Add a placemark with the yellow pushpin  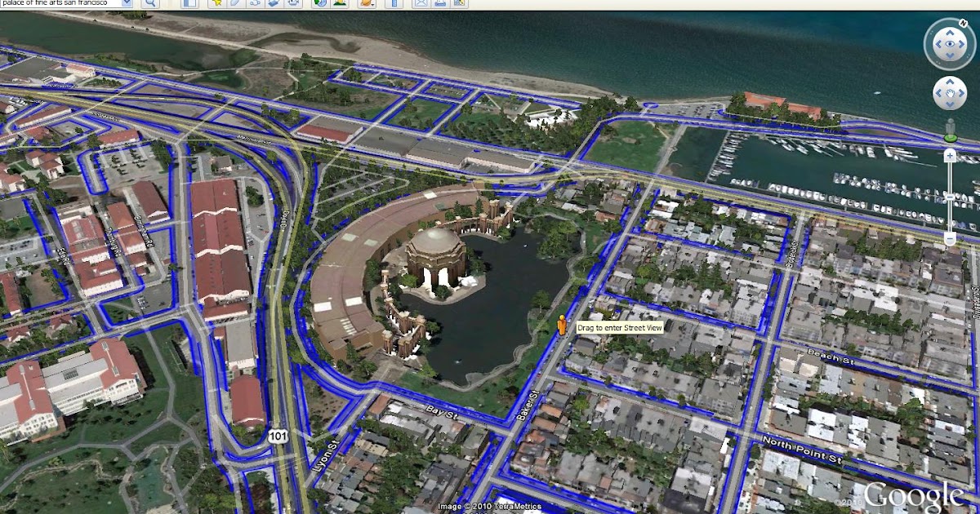pos(218,3)
